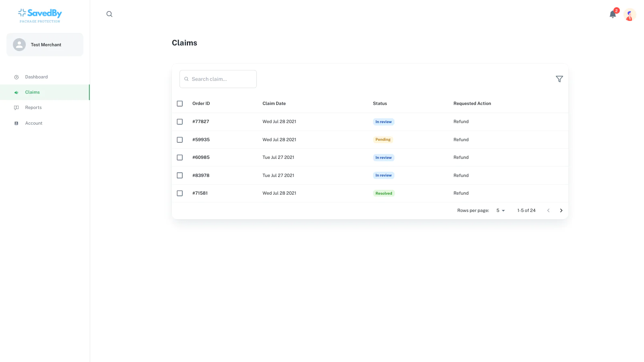Go to next page of claims
The width and height of the screenshot is (644, 362).
coord(561,211)
